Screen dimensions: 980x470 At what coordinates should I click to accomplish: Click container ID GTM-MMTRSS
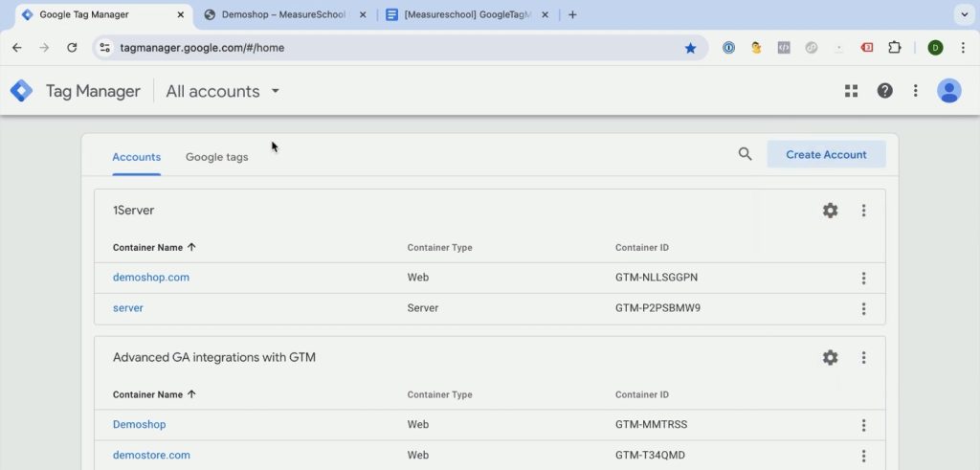pos(651,424)
